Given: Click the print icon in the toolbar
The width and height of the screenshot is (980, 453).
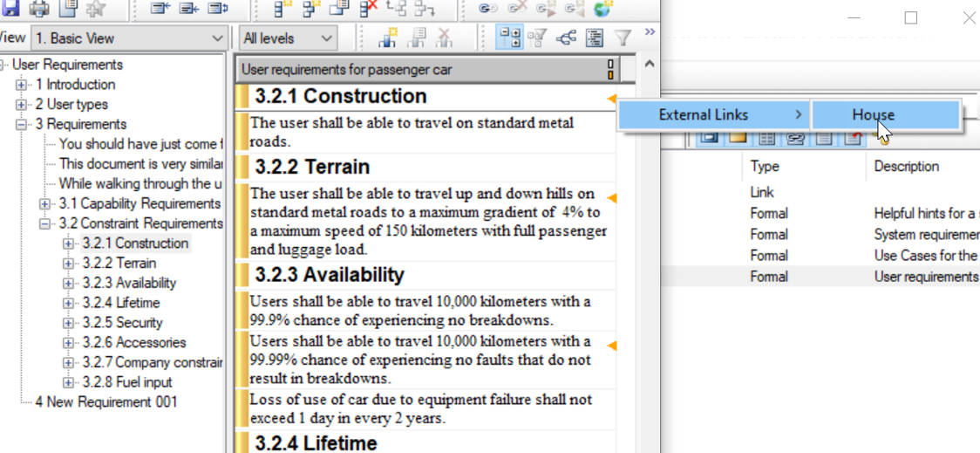Looking at the screenshot, I should 39,9.
